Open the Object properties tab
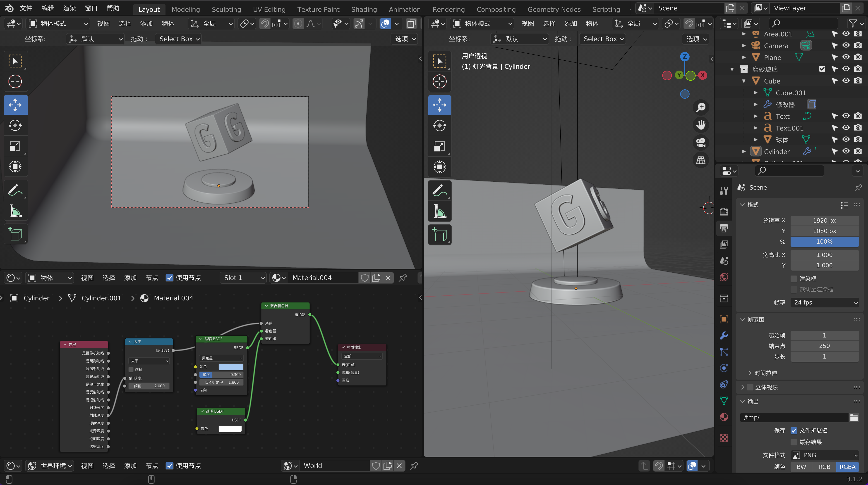Screen dimensions: 868x485 pyautogui.click(x=724, y=319)
